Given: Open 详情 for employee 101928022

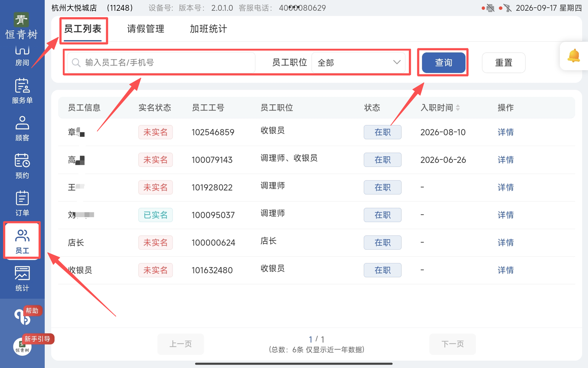Looking at the screenshot, I should tap(505, 187).
